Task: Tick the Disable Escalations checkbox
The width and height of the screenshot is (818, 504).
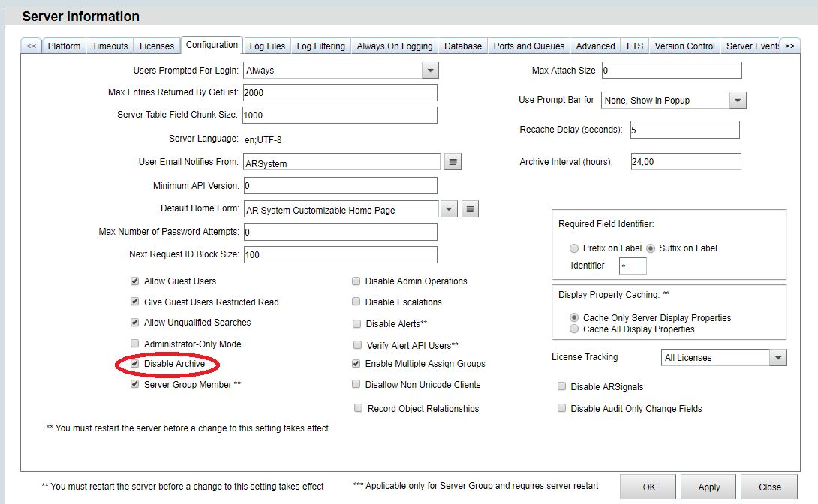Action: (356, 302)
